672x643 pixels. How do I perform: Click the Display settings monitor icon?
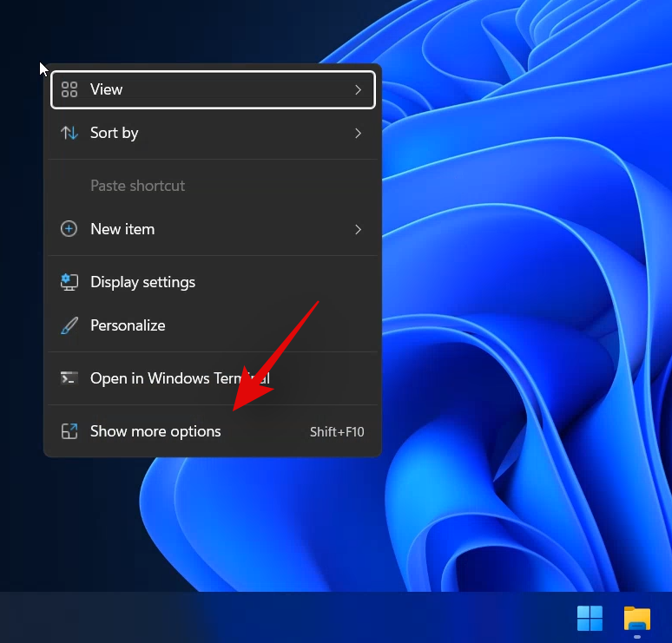click(69, 282)
